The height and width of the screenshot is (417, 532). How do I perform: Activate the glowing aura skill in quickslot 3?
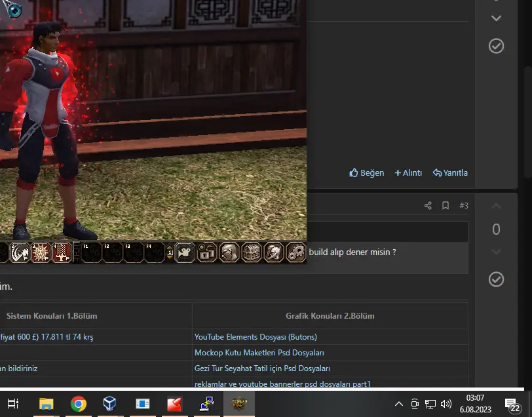pyautogui.click(x=41, y=252)
